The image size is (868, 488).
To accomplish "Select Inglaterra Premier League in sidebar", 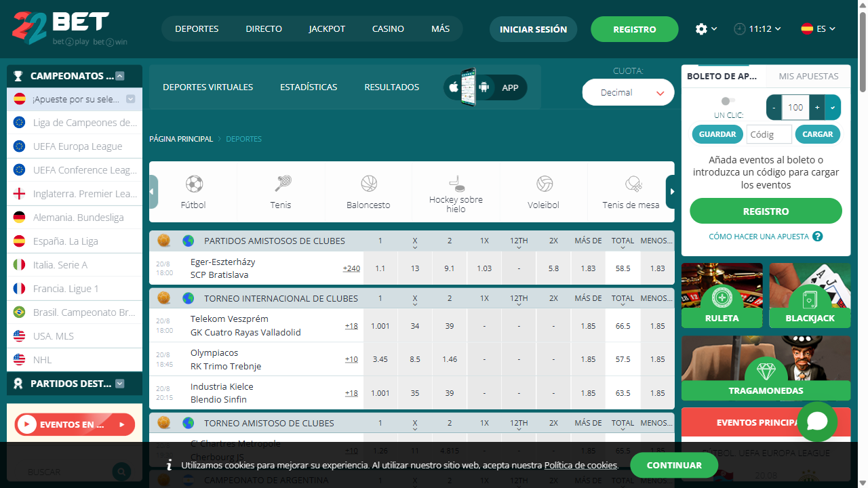I will tap(75, 194).
